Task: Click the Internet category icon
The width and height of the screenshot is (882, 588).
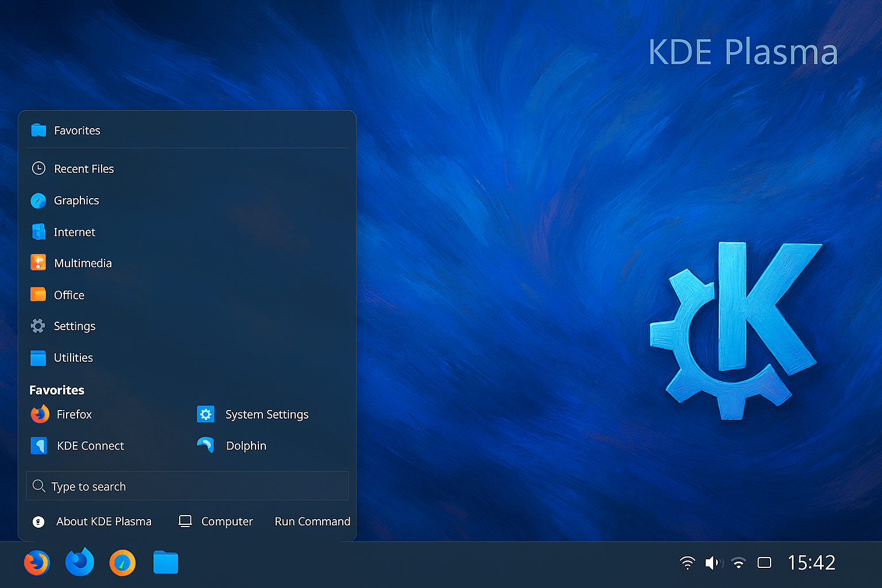Action: click(x=38, y=231)
